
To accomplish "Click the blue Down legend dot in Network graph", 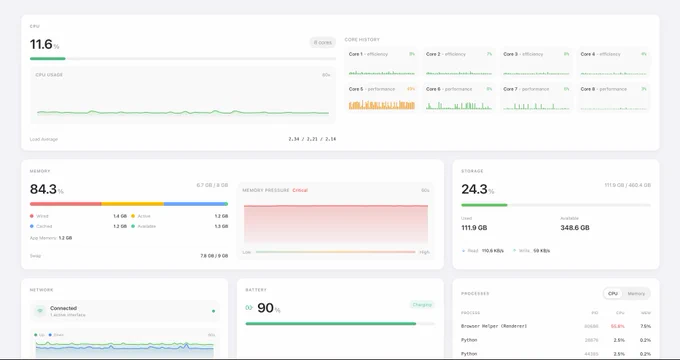I will (x=50, y=335).
